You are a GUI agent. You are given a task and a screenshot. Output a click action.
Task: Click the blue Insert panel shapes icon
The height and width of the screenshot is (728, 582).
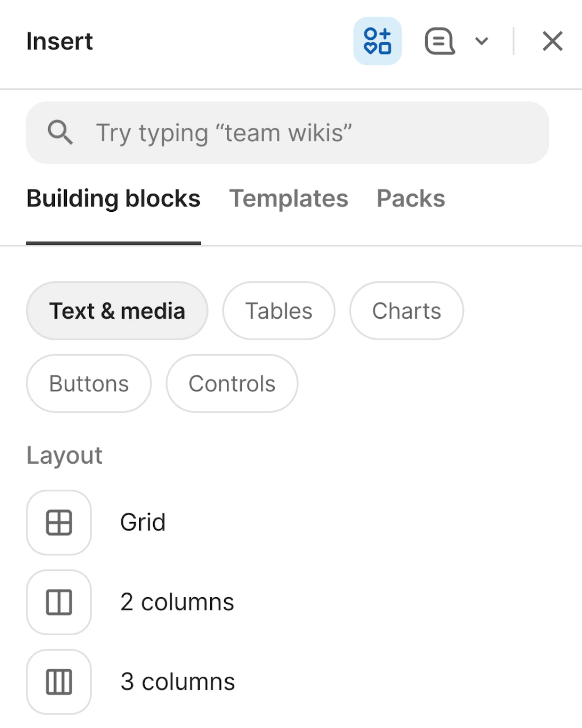(377, 41)
